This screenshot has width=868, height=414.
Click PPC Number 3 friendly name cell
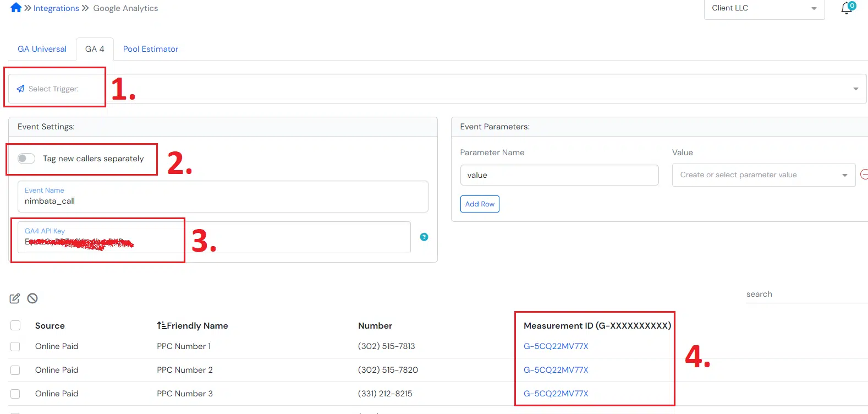pos(185,394)
